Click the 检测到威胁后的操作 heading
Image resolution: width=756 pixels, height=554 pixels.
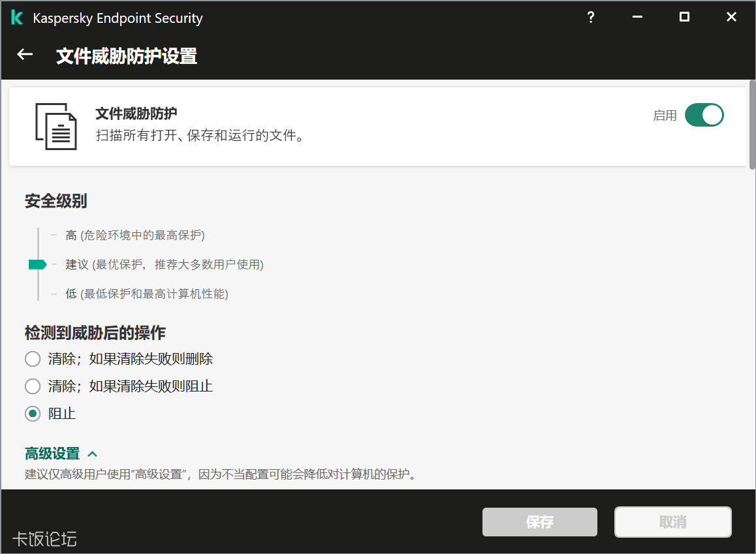coord(95,333)
